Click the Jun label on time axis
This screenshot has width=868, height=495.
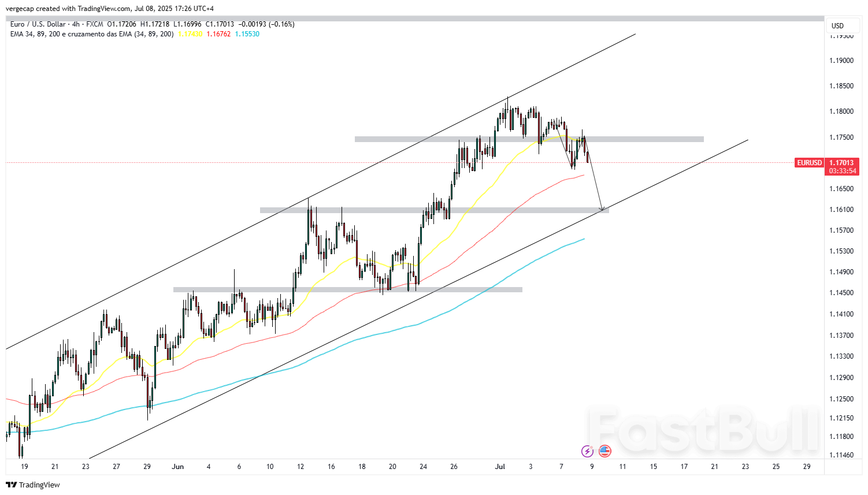point(178,467)
